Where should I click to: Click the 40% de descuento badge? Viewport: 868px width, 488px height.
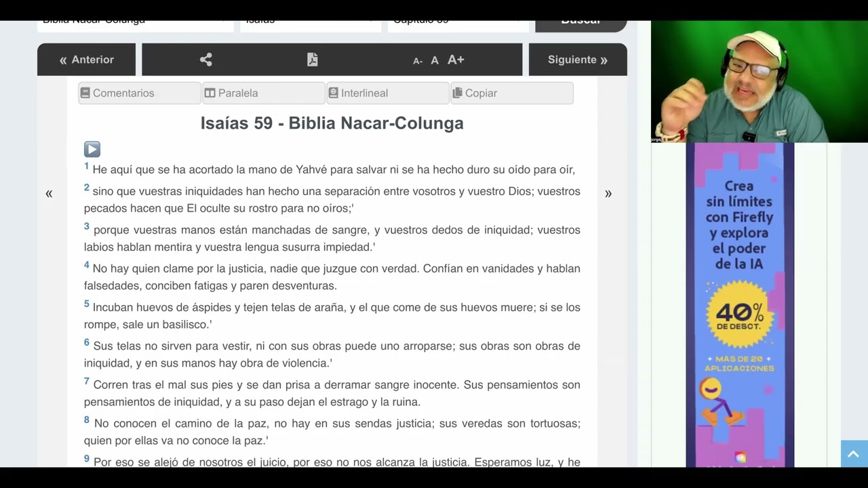pos(739,315)
